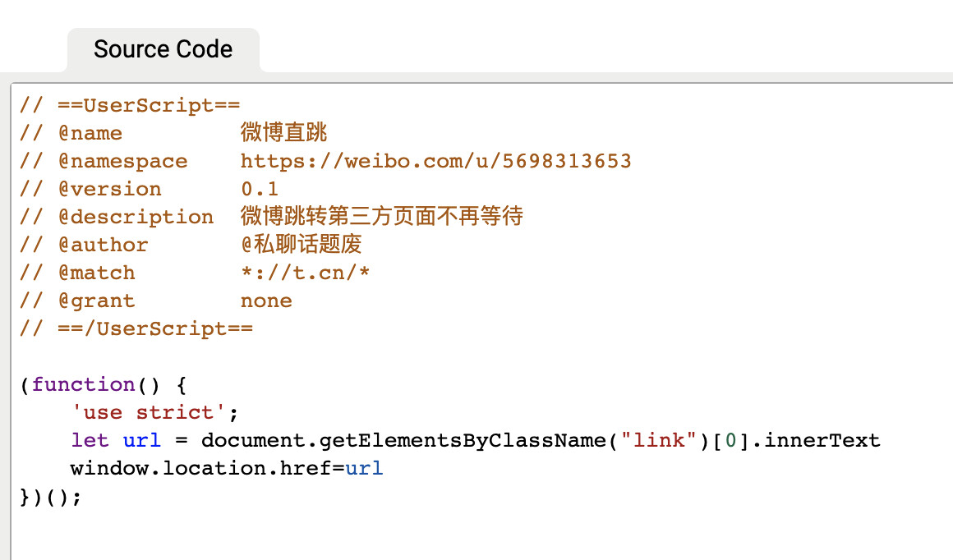Click the let keyword
The height and width of the screenshot is (560, 953).
click(x=90, y=440)
